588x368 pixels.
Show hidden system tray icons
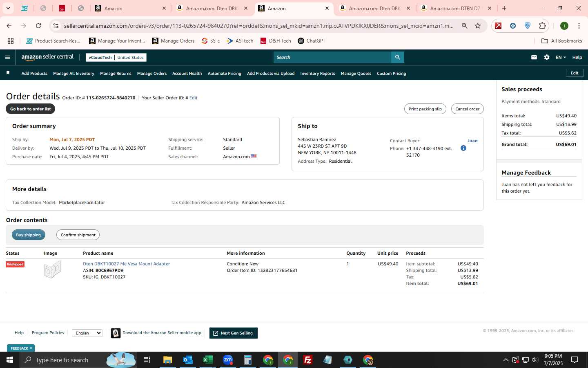click(x=506, y=360)
